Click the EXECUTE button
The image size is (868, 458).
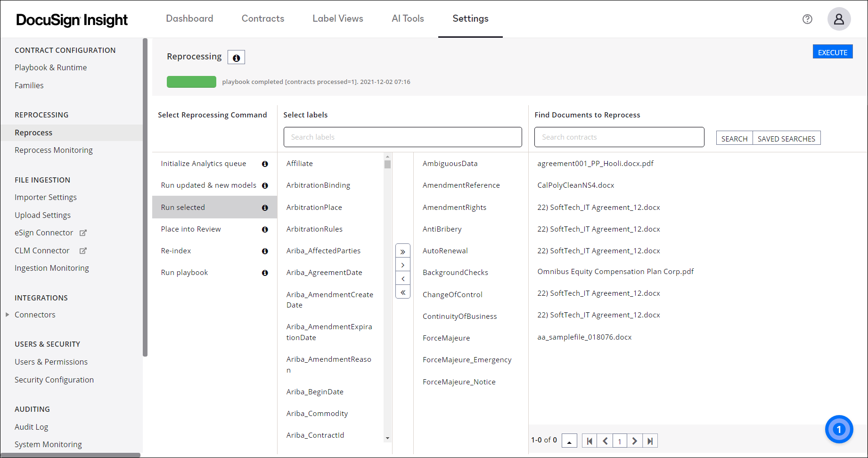coord(832,52)
